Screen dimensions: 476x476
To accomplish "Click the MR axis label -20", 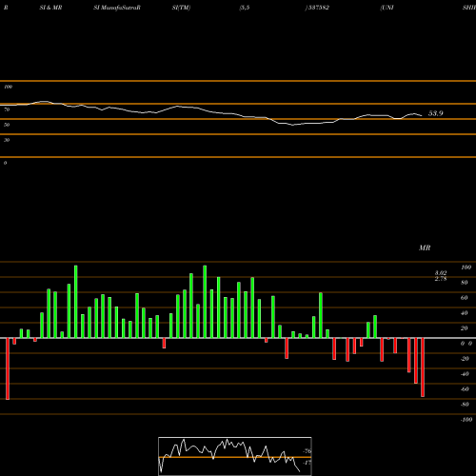I will pyautogui.click(x=465, y=359).
